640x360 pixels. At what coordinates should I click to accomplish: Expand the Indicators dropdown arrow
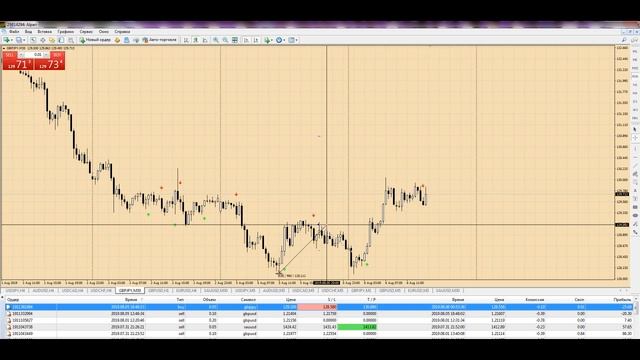pyautogui.click(x=273, y=40)
